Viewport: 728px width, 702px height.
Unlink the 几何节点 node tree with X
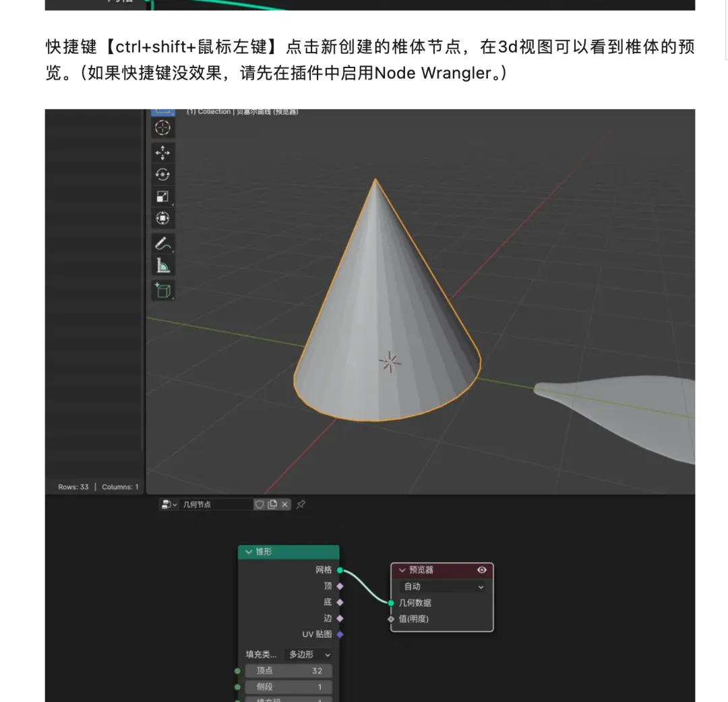[x=285, y=504]
